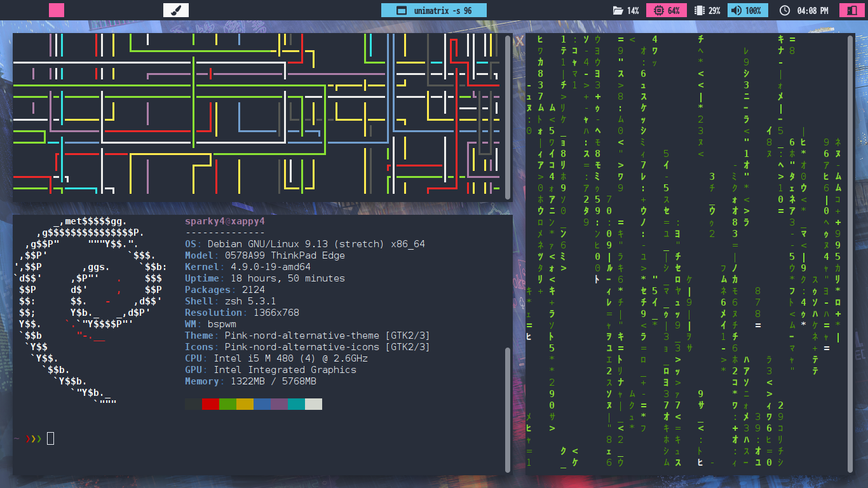Select the teal swatch in the neofetch palette
868x488 pixels.
point(296,404)
